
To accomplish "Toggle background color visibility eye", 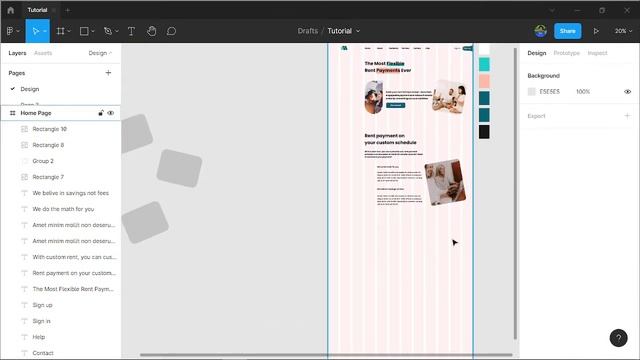I will (x=627, y=92).
